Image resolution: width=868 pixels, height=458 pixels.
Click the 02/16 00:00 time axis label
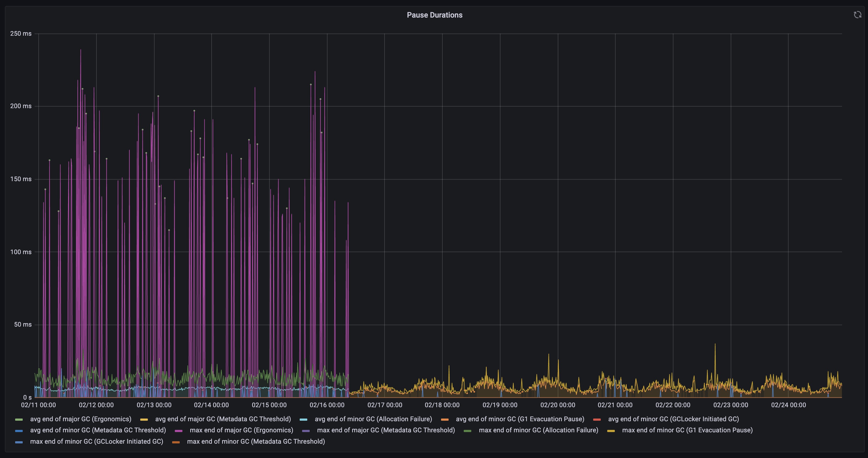tap(327, 405)
